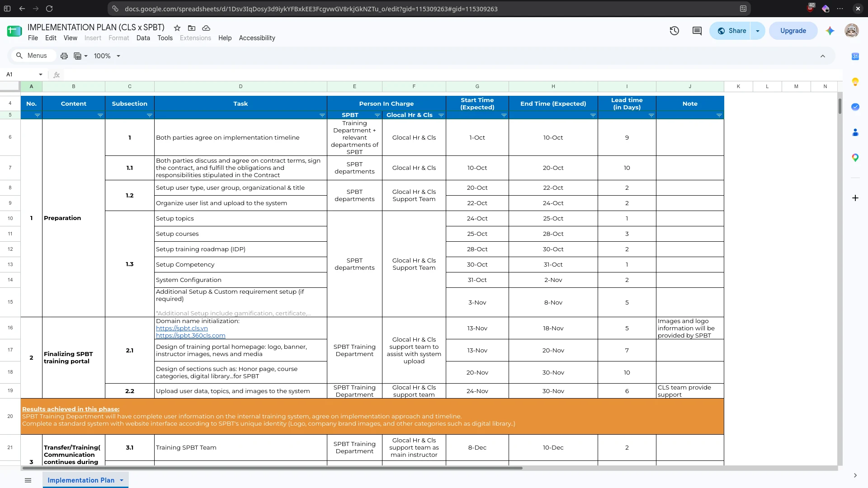Open the comments panel icon
868x488 pixels.
(697, 31)
